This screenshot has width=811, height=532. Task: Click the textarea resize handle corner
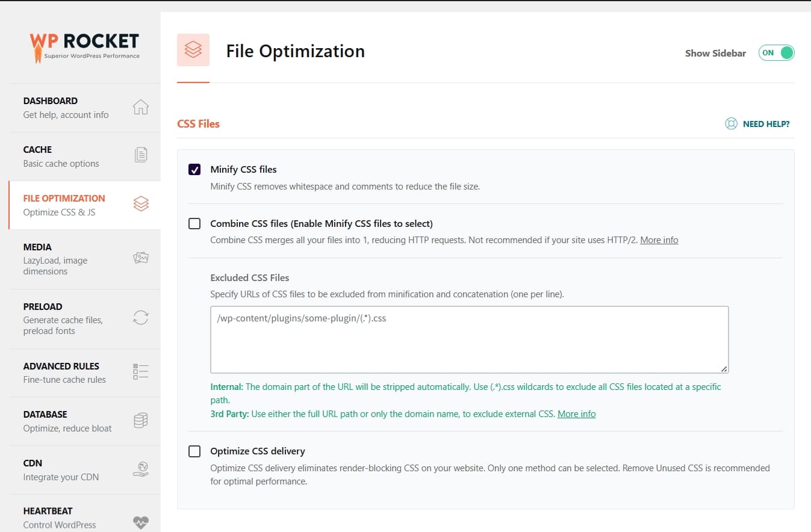point(724,368)
